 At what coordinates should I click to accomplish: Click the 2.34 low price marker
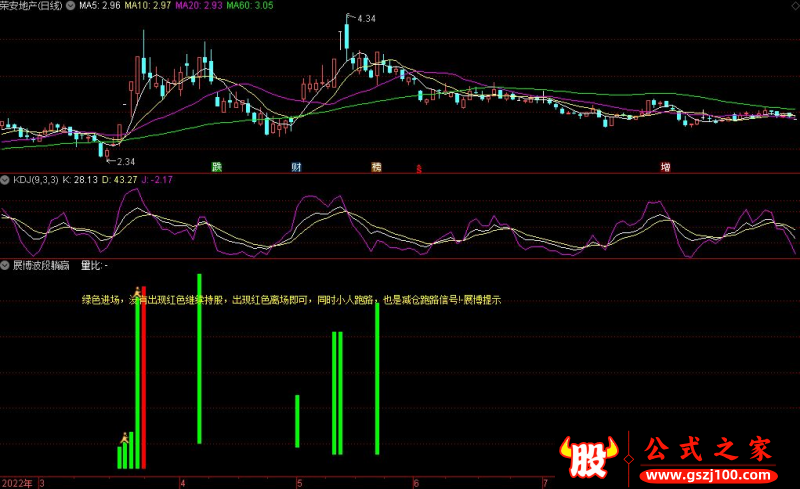(124, 161)
